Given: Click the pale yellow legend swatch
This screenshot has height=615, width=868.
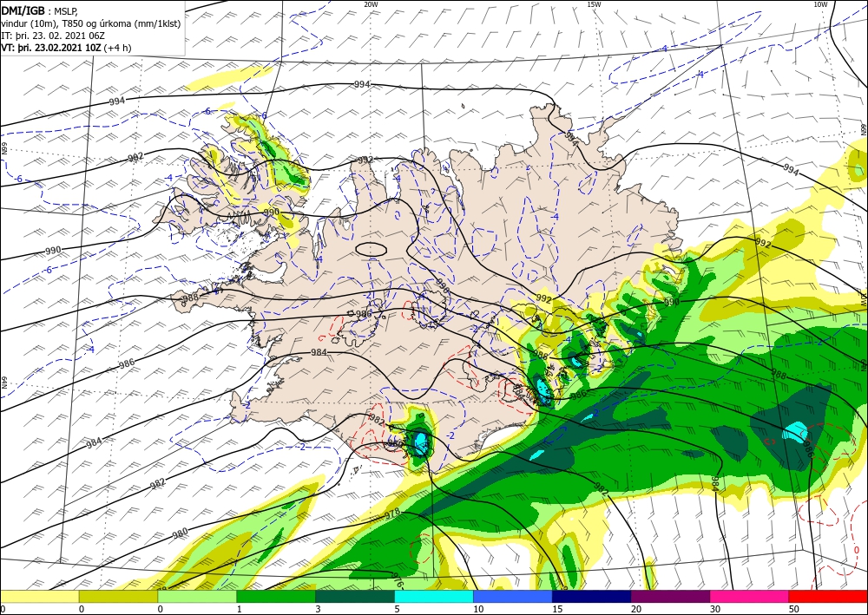Looking at the screenshot, I should [x=39, y=597].
